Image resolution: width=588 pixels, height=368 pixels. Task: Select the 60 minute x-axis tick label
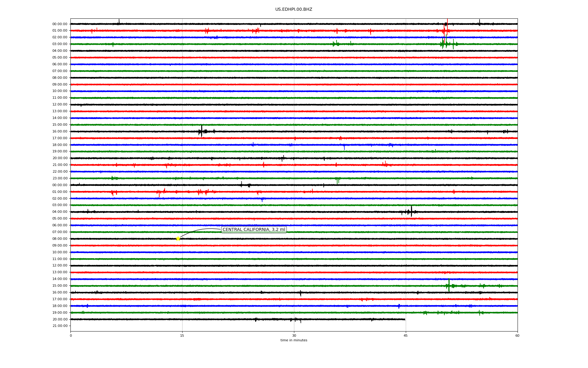(517, 335)
